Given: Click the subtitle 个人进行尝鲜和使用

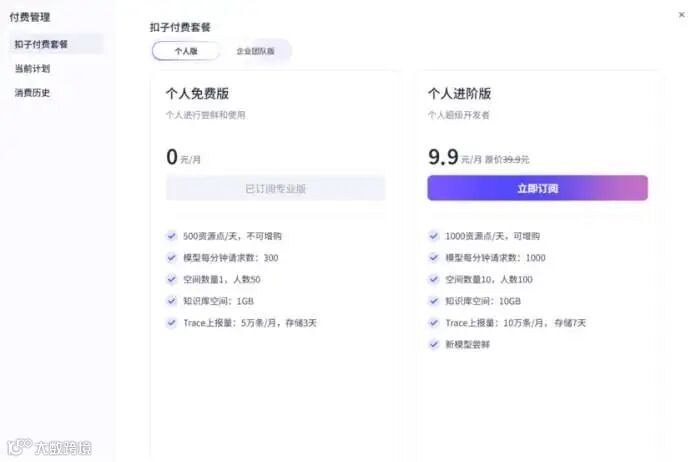Looking at the screenshot, I should point(206,115).
